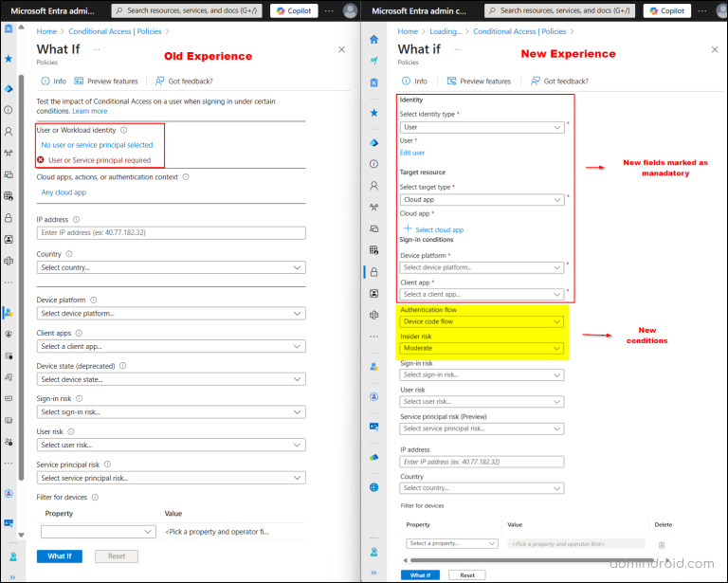Open Sign-in risk dropdown in New Experience
This screenshot has height=583, width=728.
pos(482,375)
